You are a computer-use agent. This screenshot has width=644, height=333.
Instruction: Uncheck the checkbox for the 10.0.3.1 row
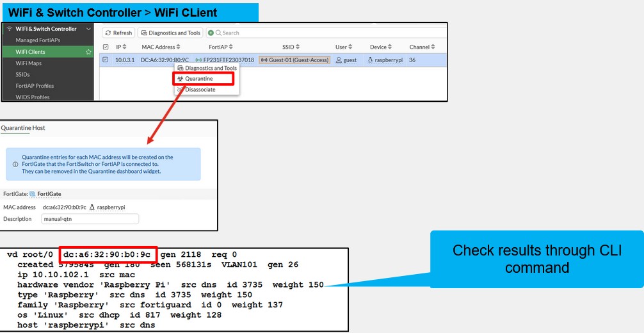[106, 60]
